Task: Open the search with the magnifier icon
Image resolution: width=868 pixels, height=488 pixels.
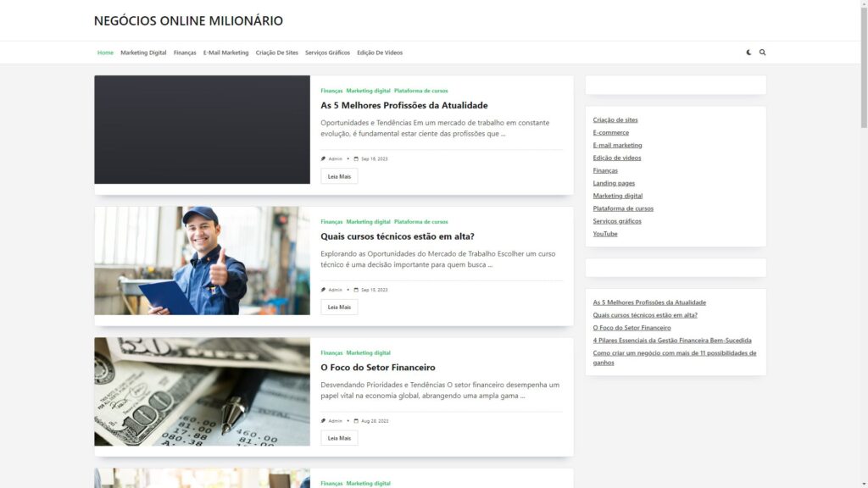Action: pyautogui.click(x=762, y=52)
